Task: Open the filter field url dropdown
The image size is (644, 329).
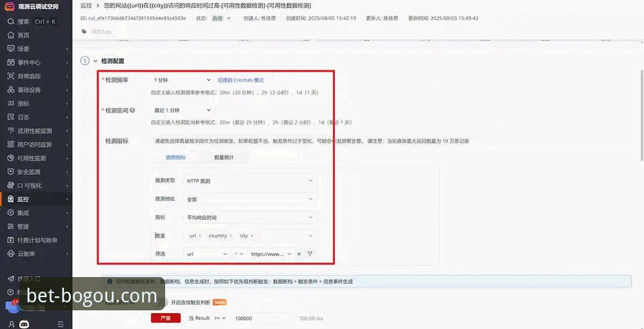Action: 206,254
